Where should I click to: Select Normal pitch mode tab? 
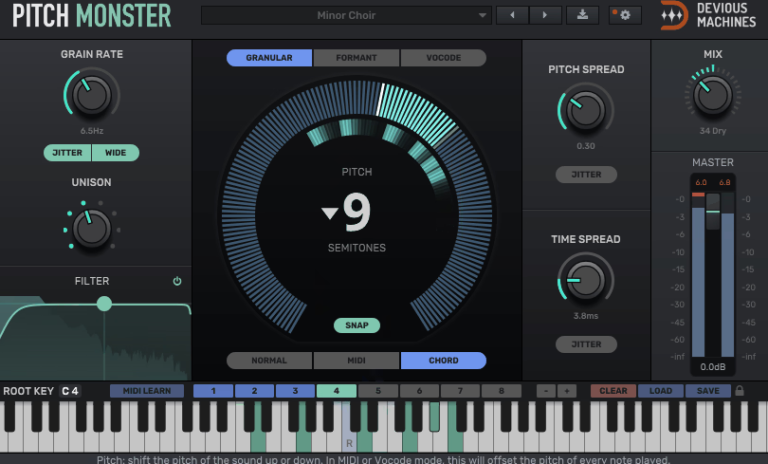[269, 360]
